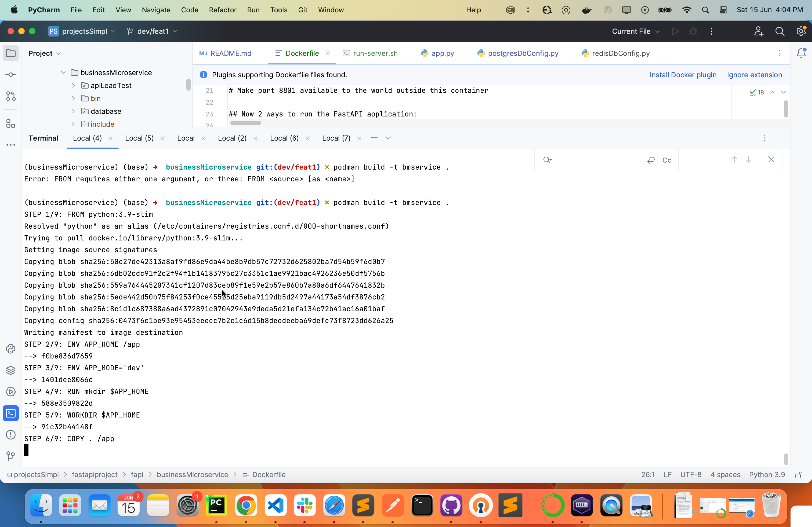
Task: Open the Structure tool window
Action: (x=10, y=123)
